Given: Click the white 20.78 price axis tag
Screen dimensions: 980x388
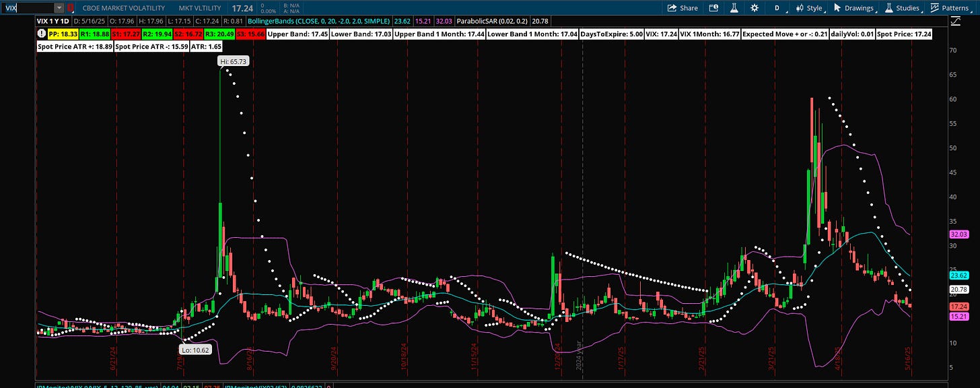Looking at the screenshot, I should tap(958, 289).
